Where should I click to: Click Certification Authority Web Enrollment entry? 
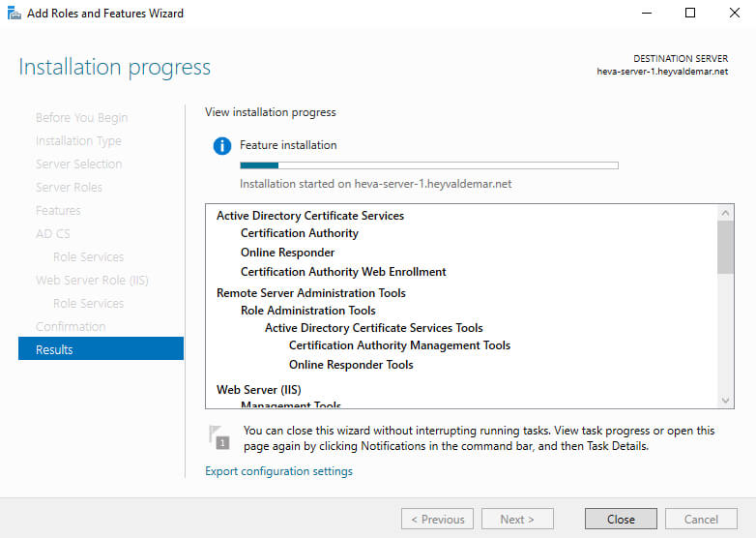tap(343, 272)
